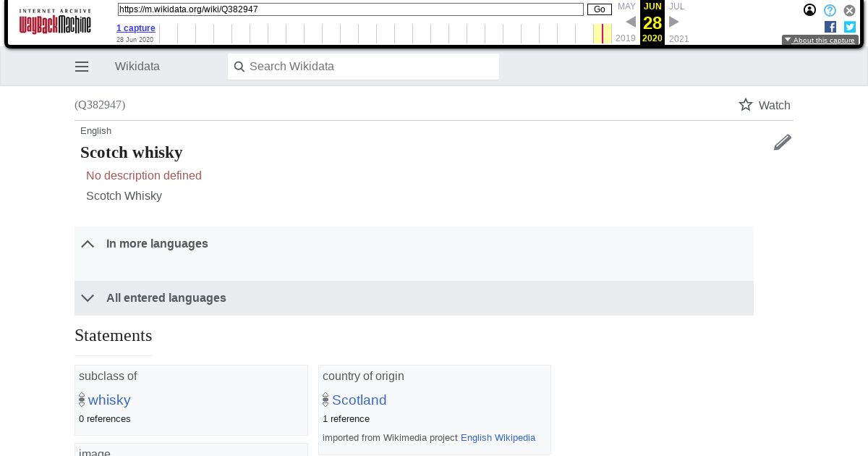This screenshot has width=868, height=456.
Task: Click the No description defined text
Action: point(144,176)
